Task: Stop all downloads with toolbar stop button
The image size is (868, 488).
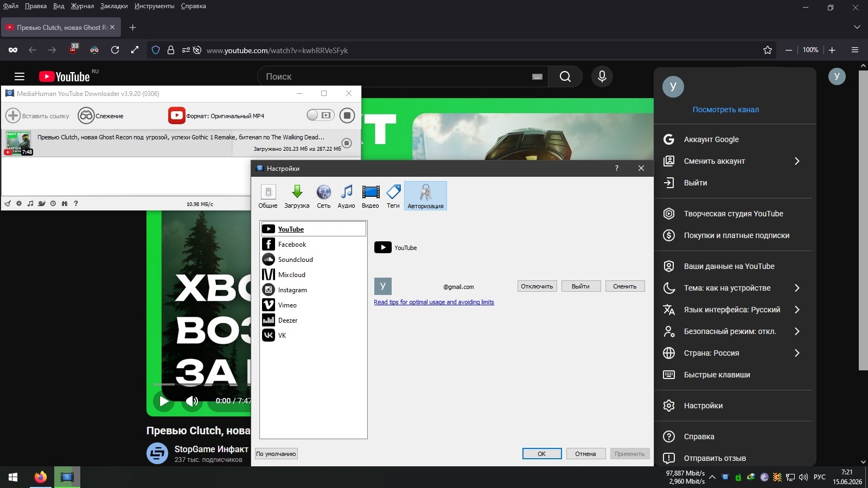Action: (347, 115)
